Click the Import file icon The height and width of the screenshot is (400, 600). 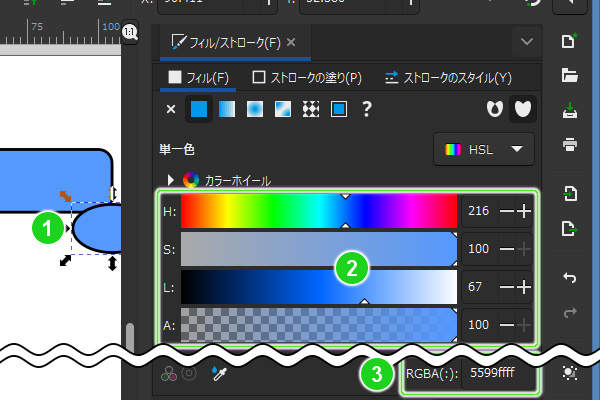569,194
